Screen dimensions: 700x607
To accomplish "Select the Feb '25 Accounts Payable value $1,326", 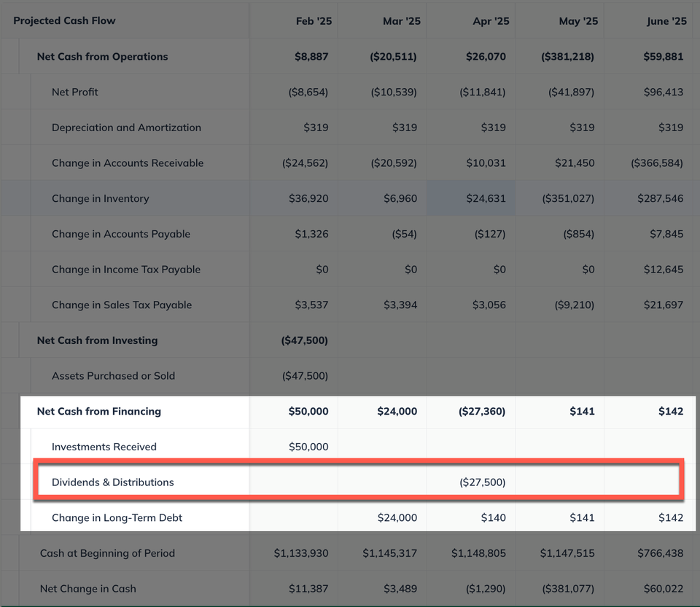I will [311, 234].
